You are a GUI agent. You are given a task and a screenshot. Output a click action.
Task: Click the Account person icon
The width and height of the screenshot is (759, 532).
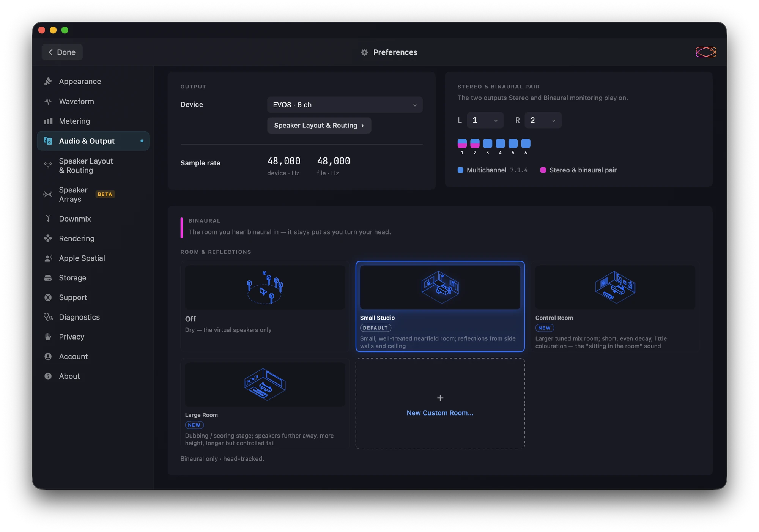point(48,356)
